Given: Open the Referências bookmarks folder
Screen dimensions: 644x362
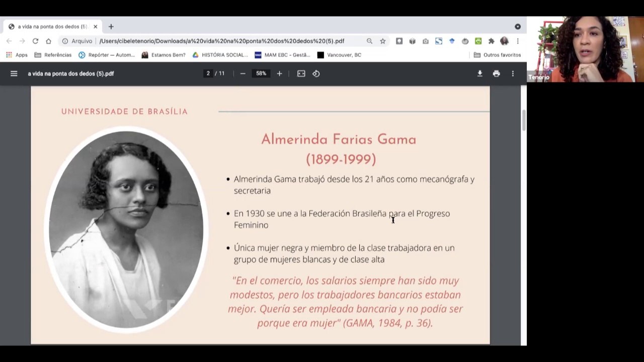Looking at the screenshot, I should pos(53,55).
